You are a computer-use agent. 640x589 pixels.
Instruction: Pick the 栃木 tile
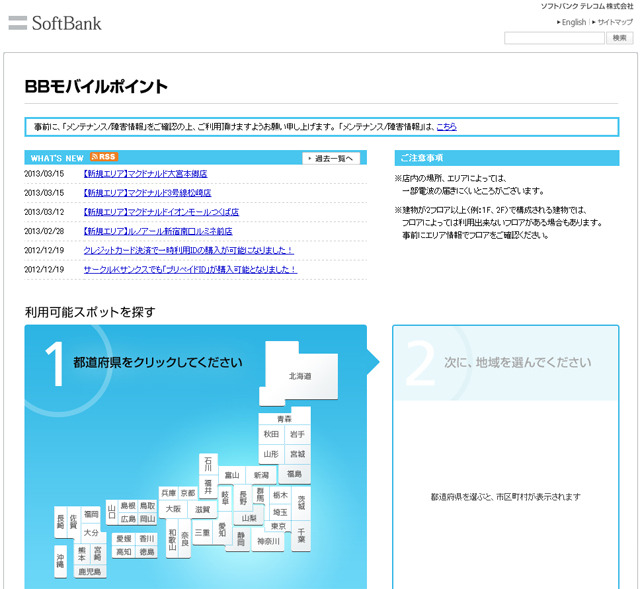click(x=280, y=495)
